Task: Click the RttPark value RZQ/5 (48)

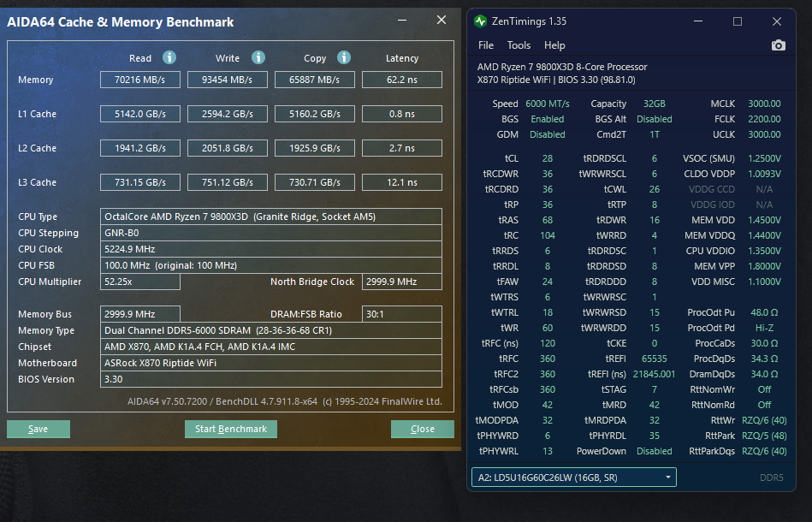Action: tap(764, 436)
